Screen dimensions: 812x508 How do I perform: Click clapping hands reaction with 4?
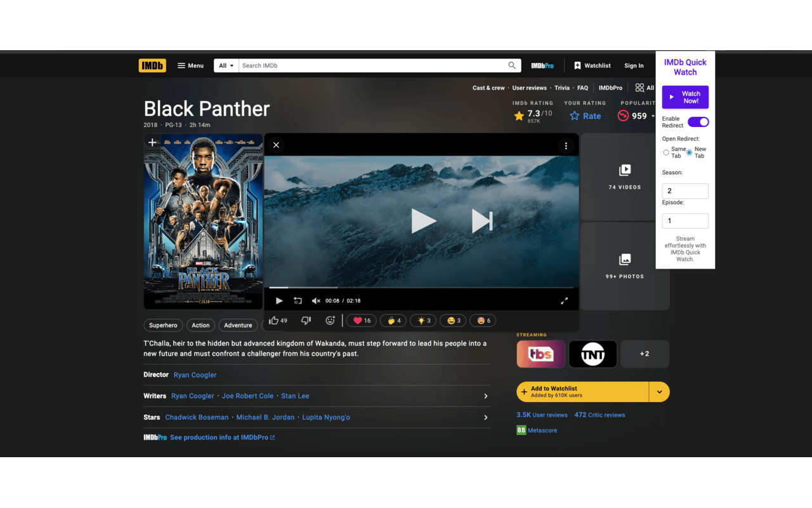point(393,321)
